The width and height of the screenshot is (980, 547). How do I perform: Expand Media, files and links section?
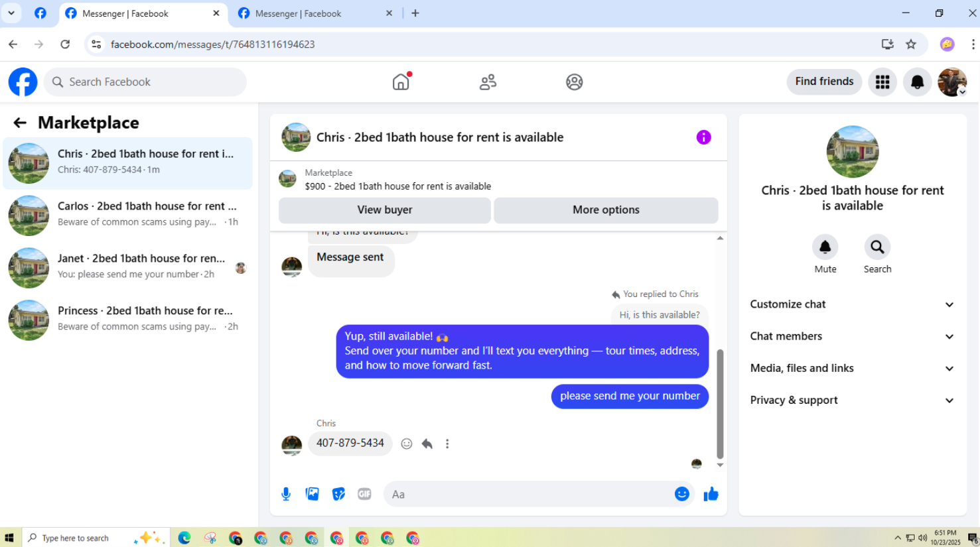tap(852, 368)
